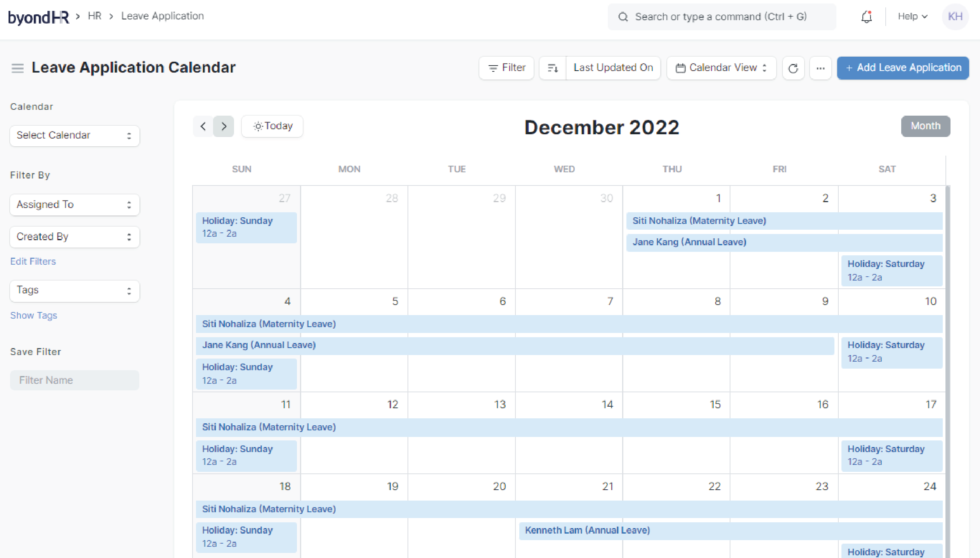Viewport: 980px width, 558px height.
Task: Select the Assigned To dropdown filter
Action: click(74, 204)
